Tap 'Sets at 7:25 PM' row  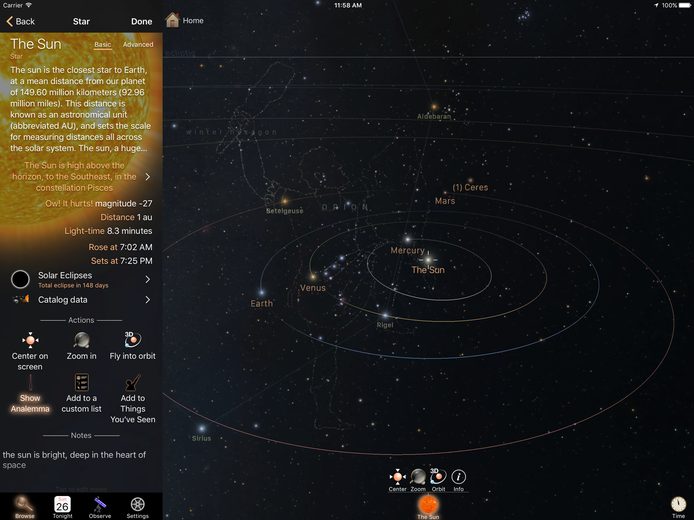[x=121, y=261]
